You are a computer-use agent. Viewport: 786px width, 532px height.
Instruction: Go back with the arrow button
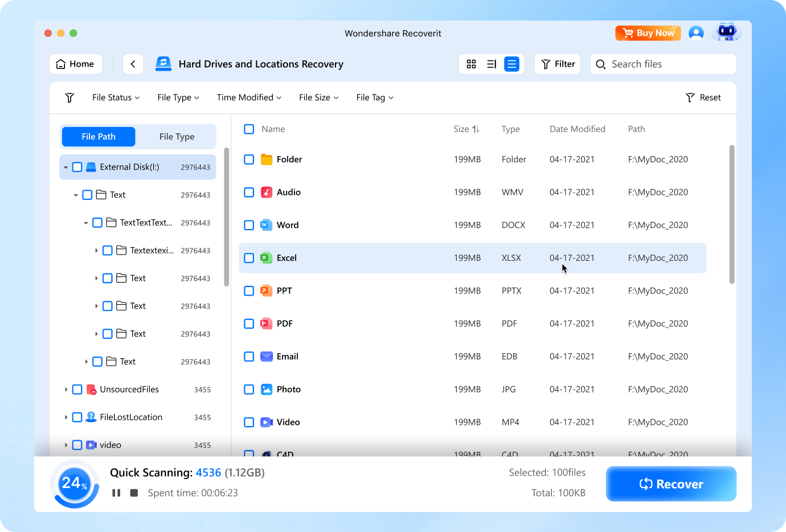pyautogui.click(x=133, y=64)
